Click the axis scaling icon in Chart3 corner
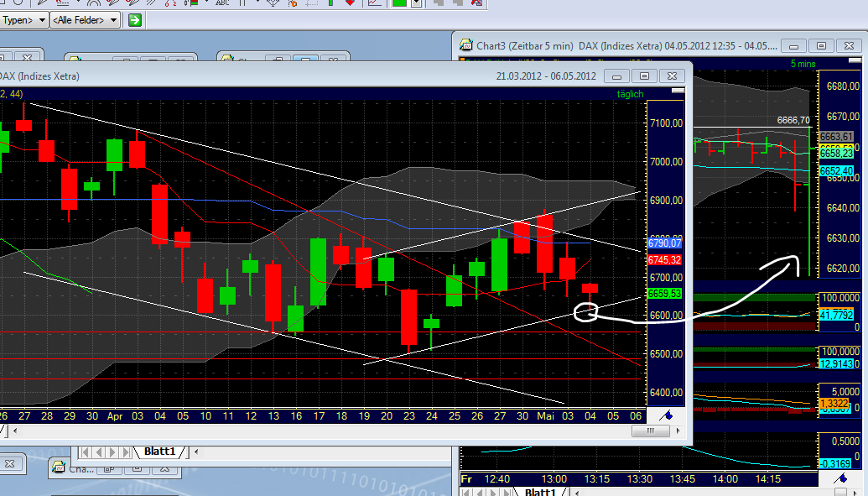868x496 pixels. 840,478
